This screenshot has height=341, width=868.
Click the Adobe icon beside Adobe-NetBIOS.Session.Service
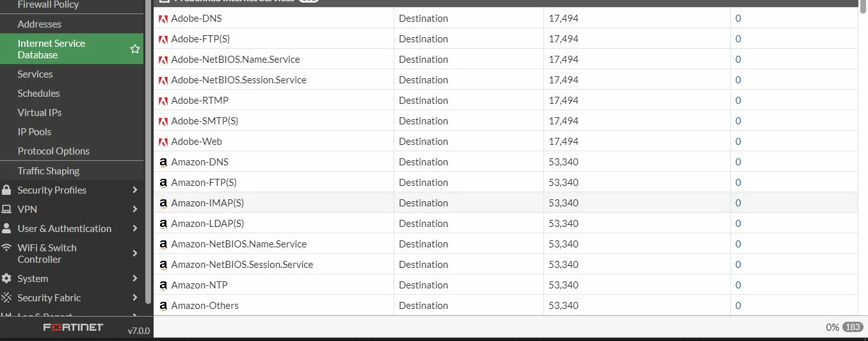coord(163,80)
